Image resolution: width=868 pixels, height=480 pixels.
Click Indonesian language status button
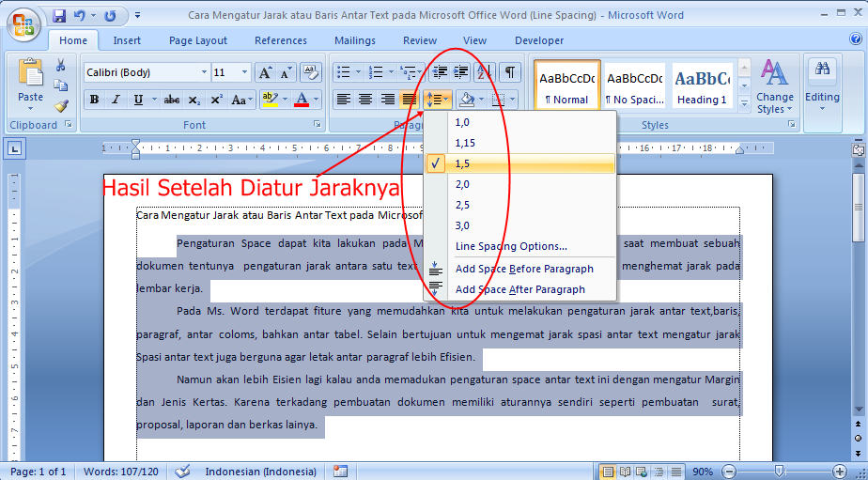(x=261, y=472)
